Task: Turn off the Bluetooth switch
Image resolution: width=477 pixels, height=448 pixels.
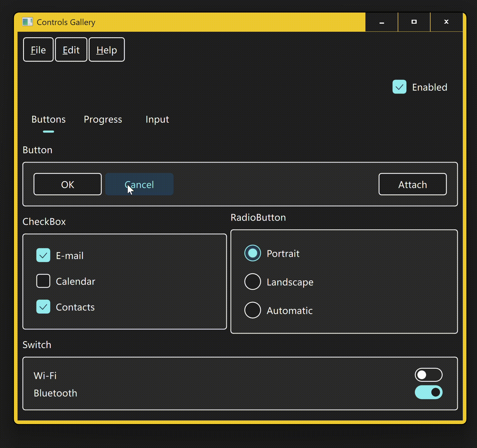Action: point(429,392)
